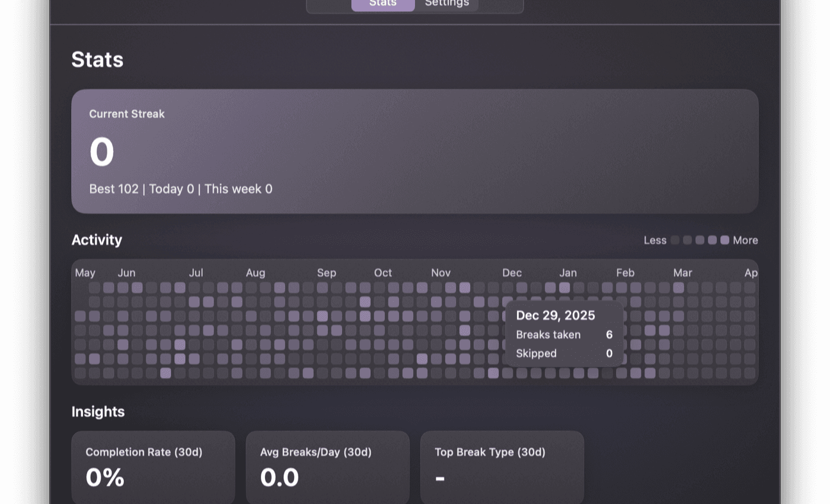Click the May month label
830x504 pixels.
point(85,273)
